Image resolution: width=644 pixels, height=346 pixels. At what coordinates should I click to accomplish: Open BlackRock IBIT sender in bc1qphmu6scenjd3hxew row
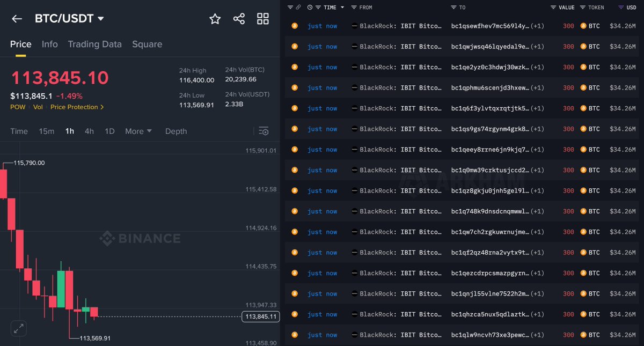(x=400, y=87)
